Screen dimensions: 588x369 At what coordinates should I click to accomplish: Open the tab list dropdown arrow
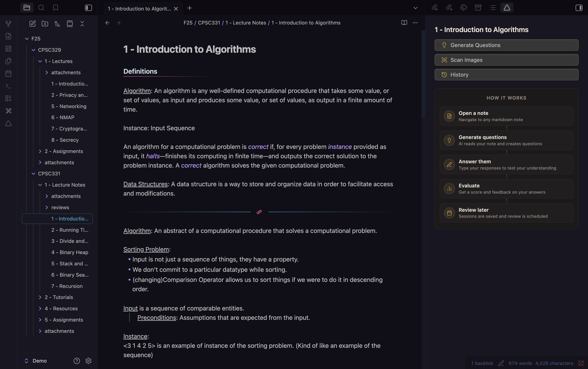coord(415,8)
